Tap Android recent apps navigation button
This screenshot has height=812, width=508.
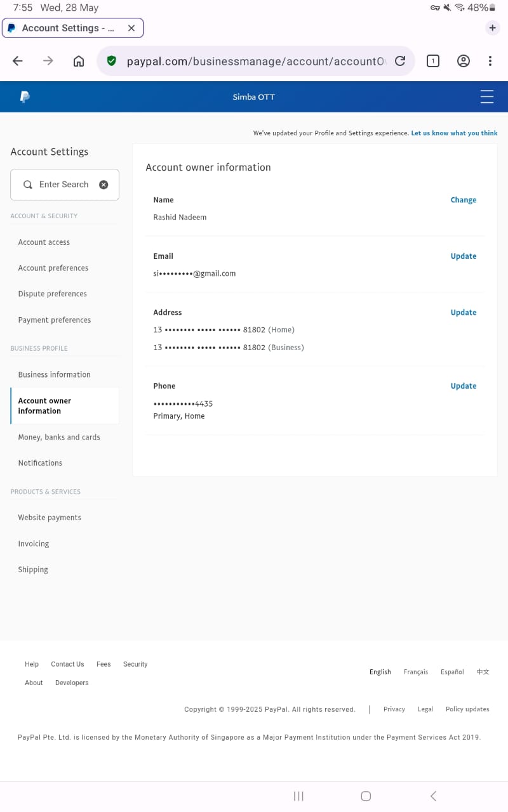point(298,796)
